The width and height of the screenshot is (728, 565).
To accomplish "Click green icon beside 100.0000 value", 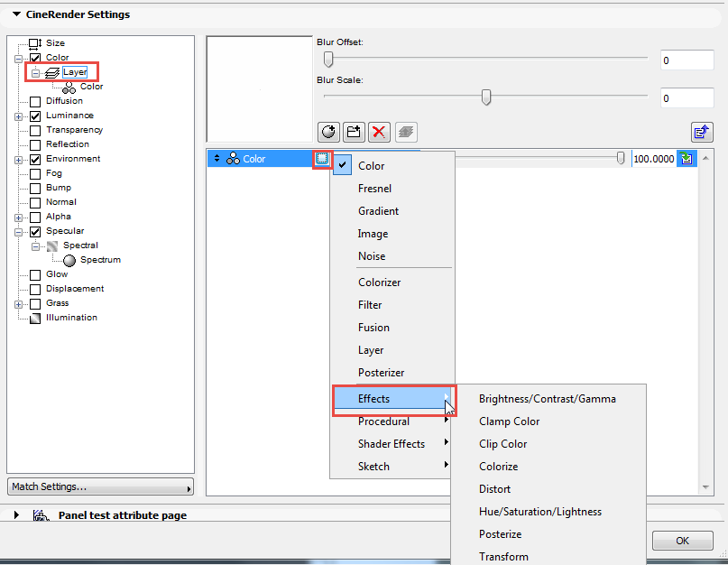I will click(x=687, y=159).
